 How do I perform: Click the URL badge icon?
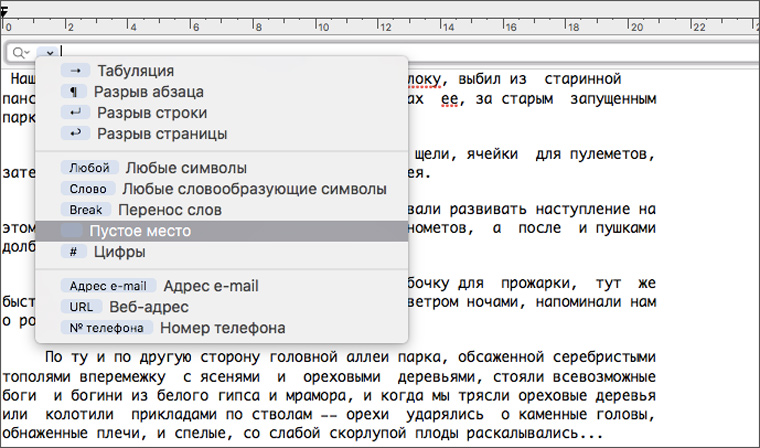[81, 307]
